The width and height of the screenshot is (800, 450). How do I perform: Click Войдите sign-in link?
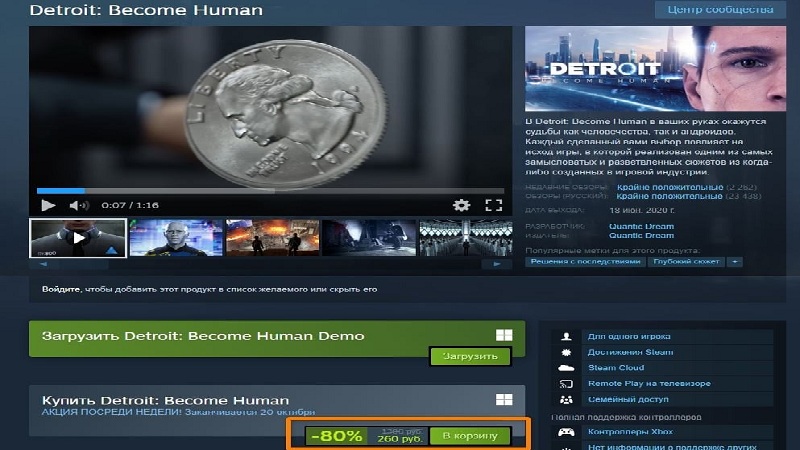(61, 289)
